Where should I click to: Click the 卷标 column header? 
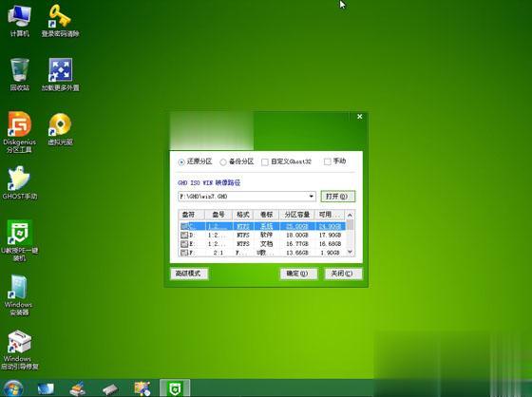(266, 215)
